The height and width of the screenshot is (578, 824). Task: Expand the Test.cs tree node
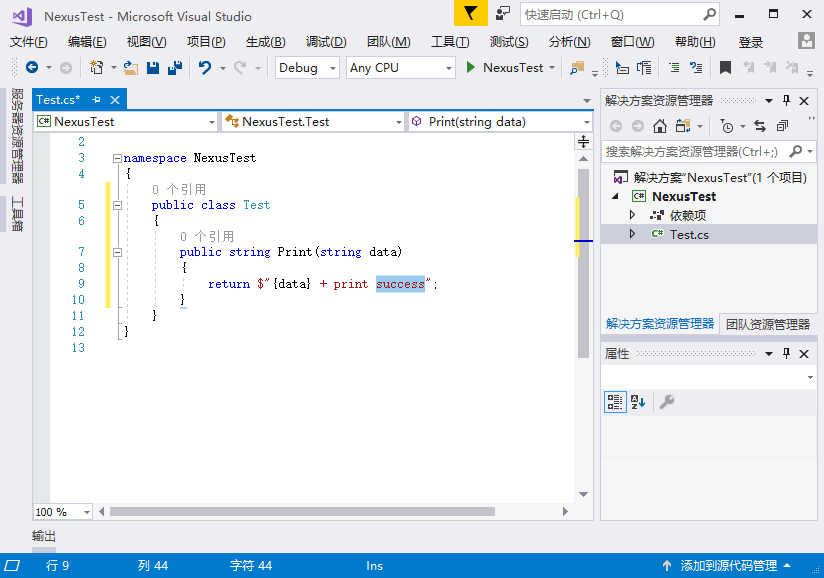632,234
